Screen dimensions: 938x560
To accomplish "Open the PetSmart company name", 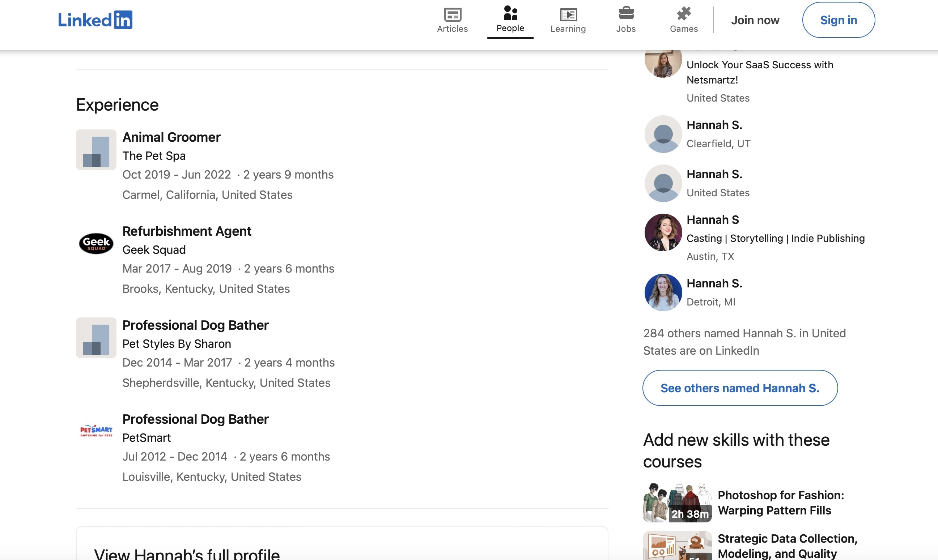I will [147, 438].
